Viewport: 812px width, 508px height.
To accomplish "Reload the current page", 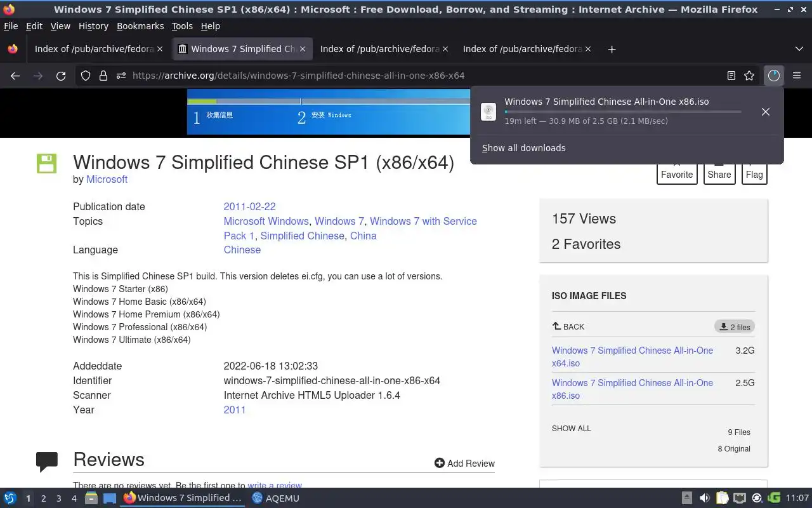I will pyautogui.click(x=61, y=76).
